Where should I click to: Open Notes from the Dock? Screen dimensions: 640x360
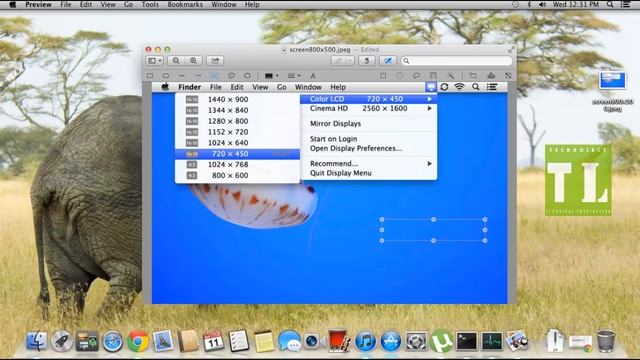click(264, 341)
